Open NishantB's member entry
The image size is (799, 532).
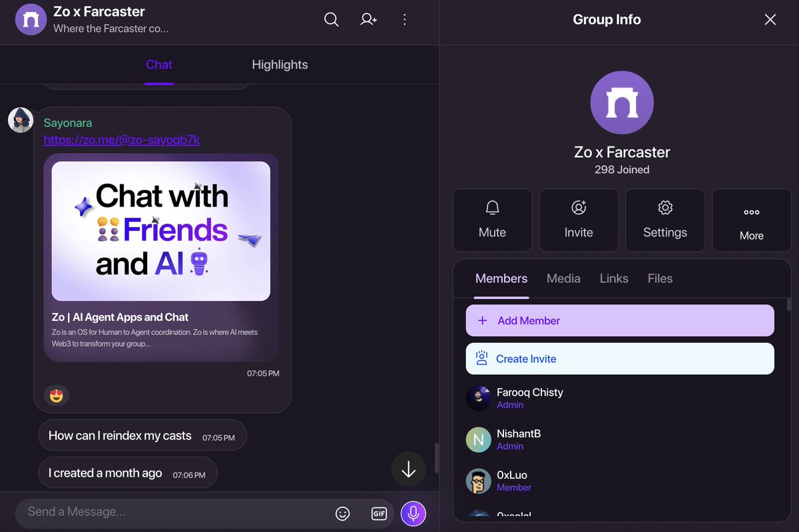point(620,439)
